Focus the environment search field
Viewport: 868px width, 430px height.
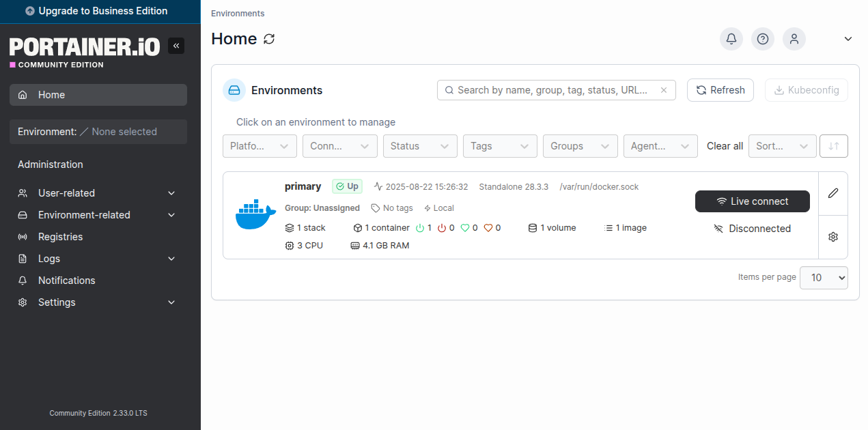[x=557, y=90]
